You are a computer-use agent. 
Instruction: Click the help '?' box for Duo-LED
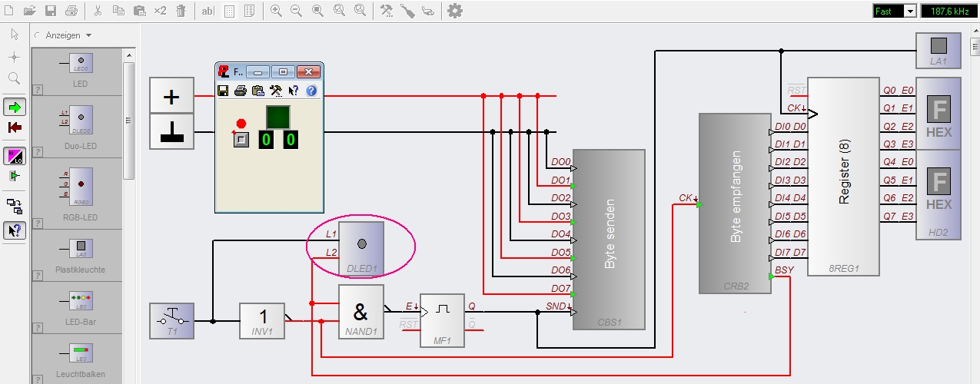point(38,152)
